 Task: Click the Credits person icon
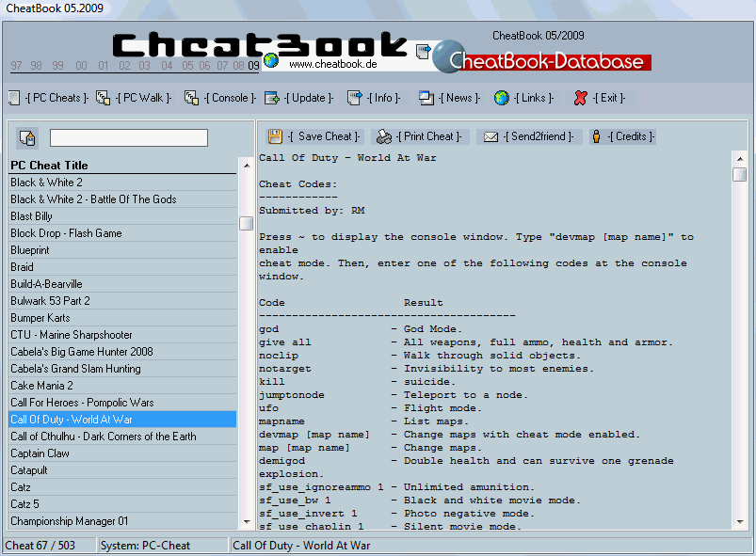pyautogui.click(x=596, y=136)
